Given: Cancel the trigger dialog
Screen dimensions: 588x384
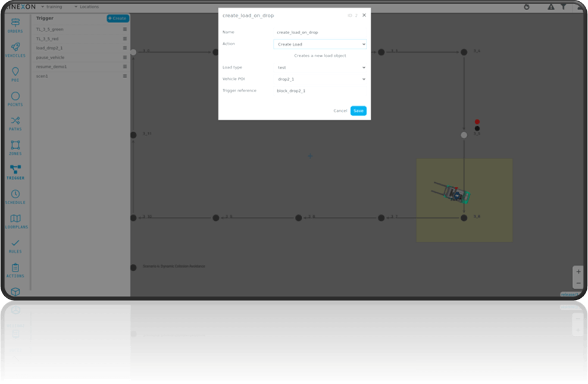Looking at the screenshot, I should pos(340,111).
